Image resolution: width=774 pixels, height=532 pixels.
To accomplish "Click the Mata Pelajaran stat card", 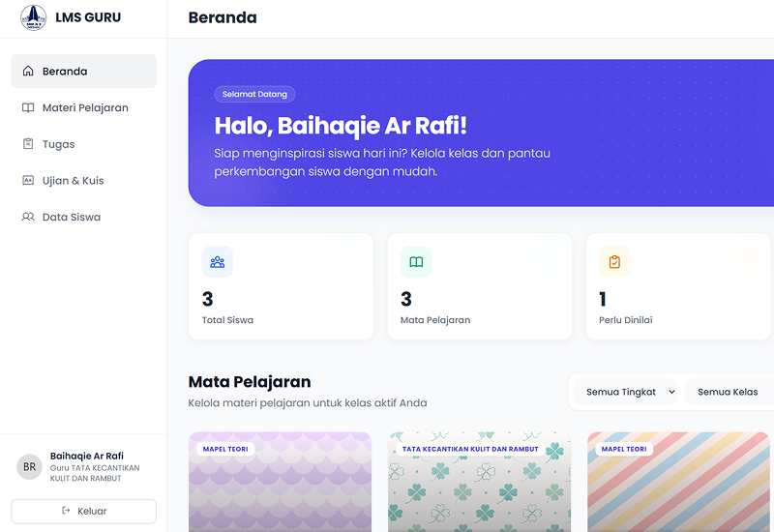I will pyautogui.click(x=480, y=286).
